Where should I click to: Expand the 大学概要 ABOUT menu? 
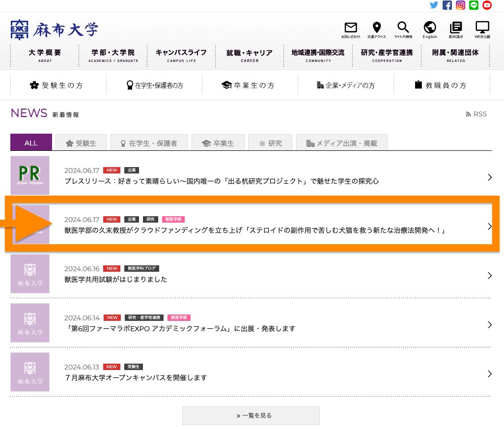(45, 56)
